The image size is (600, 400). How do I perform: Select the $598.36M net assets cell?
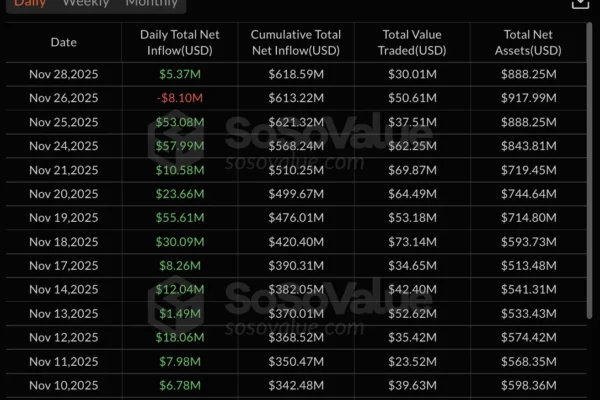(527, 387)
